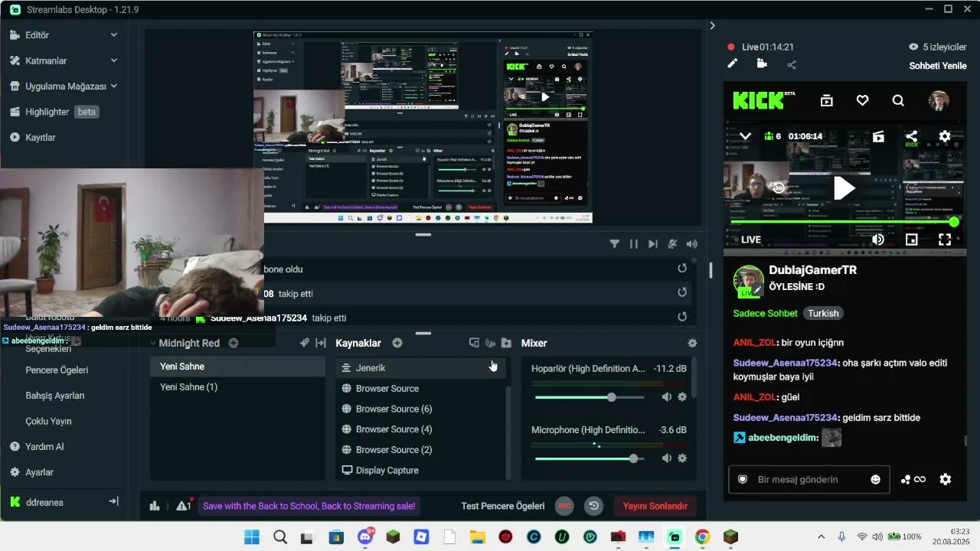Click the REC record button

coord(565,506)
